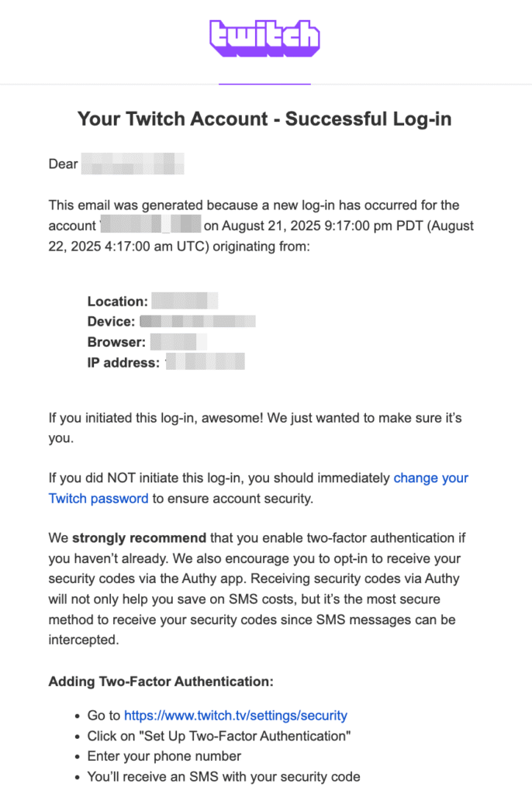The height and width of the screenshot is (794, 532).
Task: Click the "Adding Two-Factor Authentication:" subheading
Action: (x=161, y=682)
